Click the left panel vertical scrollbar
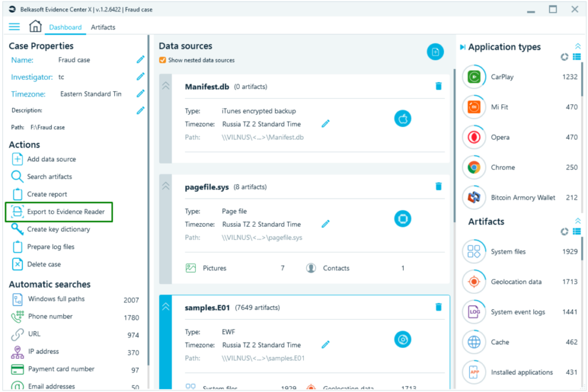The height and width of the screenshot is (392, 588). 149,201
